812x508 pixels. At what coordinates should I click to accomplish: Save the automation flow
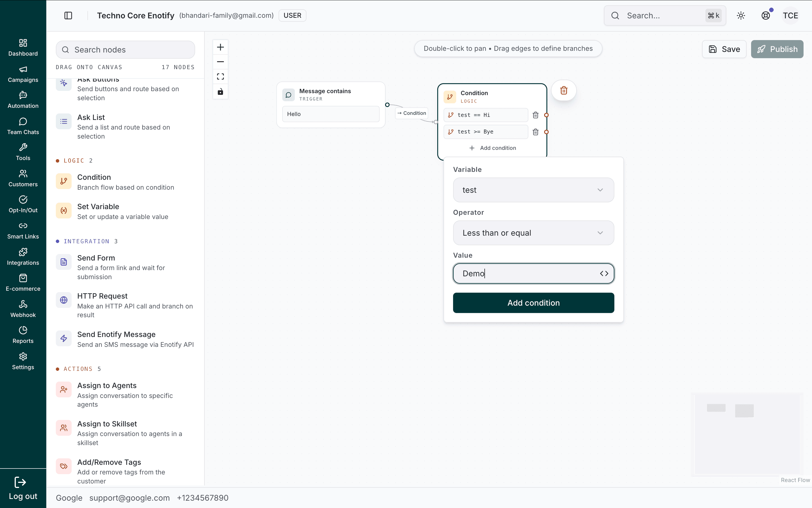pyautogui.click(x=724, y=49)
